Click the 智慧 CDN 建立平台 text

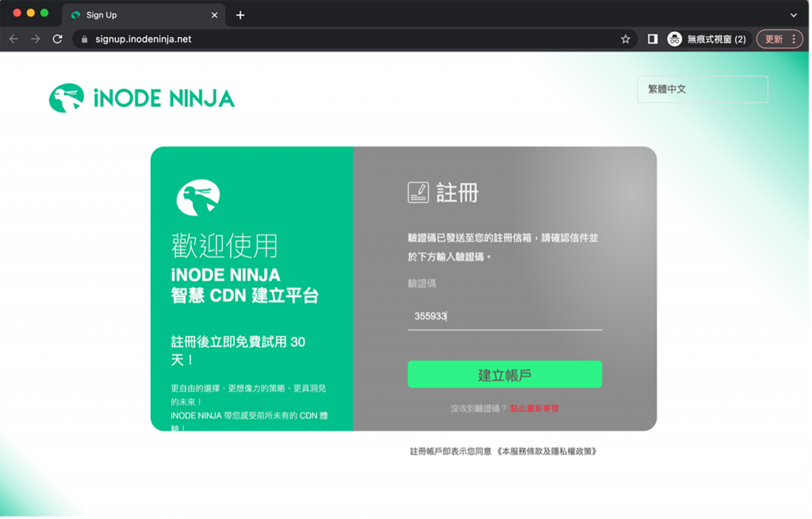[x=244, y=296]
